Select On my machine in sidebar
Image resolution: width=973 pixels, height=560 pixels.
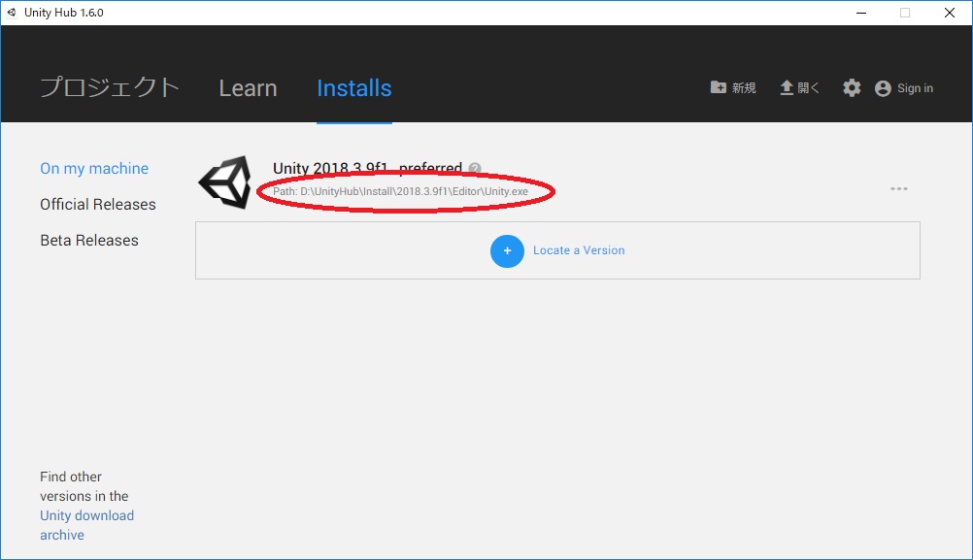coord(94,168)
